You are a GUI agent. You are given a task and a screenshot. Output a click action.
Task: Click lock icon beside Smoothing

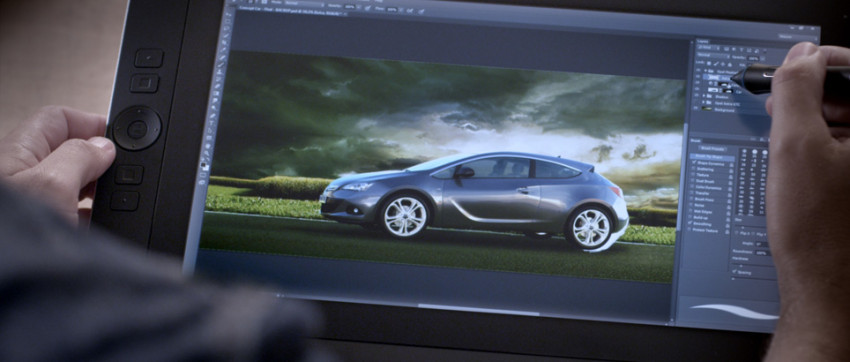pos(726,225)
